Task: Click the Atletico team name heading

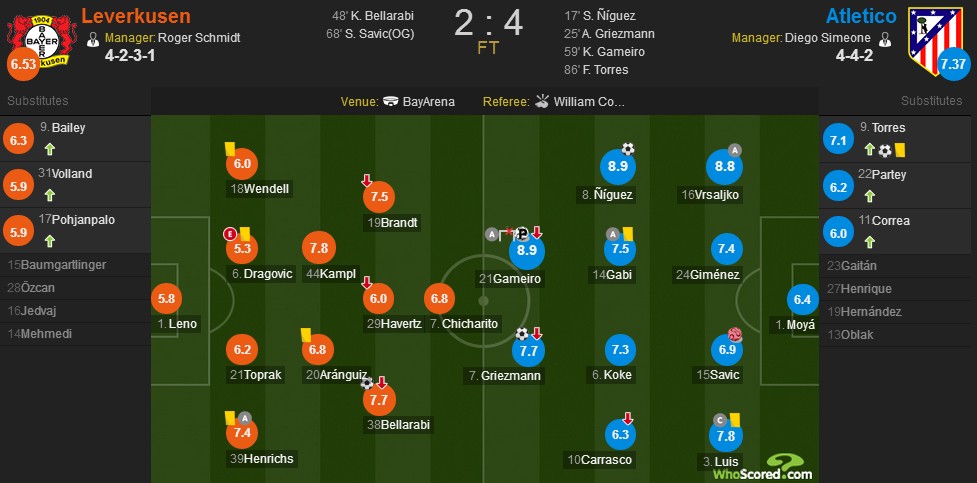Action: pyautogui.click(x=861, y=16)
